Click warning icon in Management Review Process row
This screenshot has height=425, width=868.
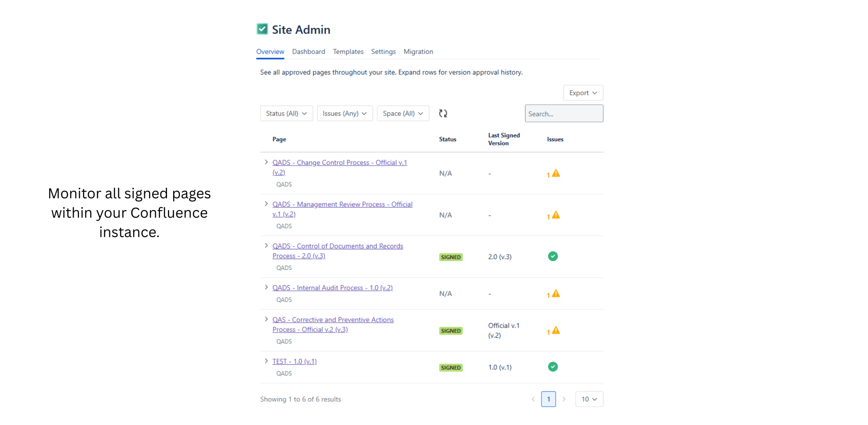(x=556, y=215)
